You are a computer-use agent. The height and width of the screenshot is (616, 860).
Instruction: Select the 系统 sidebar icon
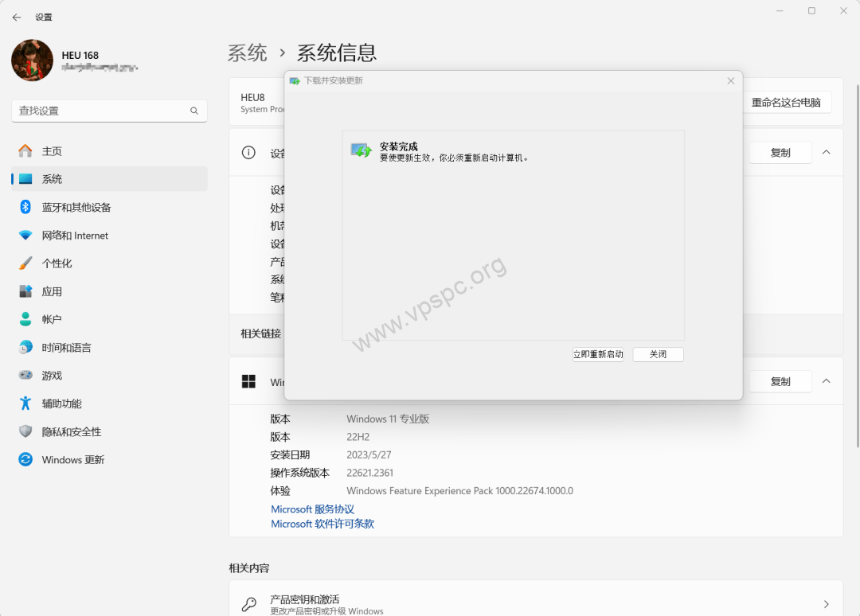pyautogui.click(x=25, y=178)
